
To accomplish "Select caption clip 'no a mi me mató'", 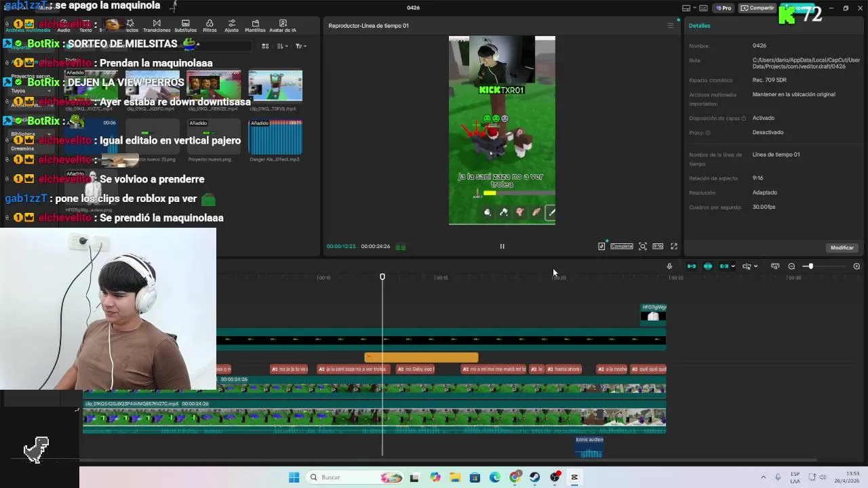I will coord(494,369).
